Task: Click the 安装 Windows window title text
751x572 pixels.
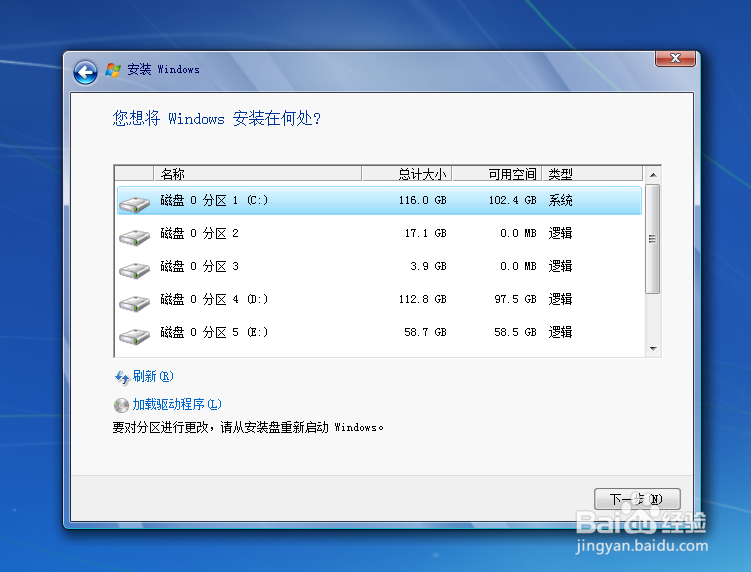Action: [x=163, y=69]
